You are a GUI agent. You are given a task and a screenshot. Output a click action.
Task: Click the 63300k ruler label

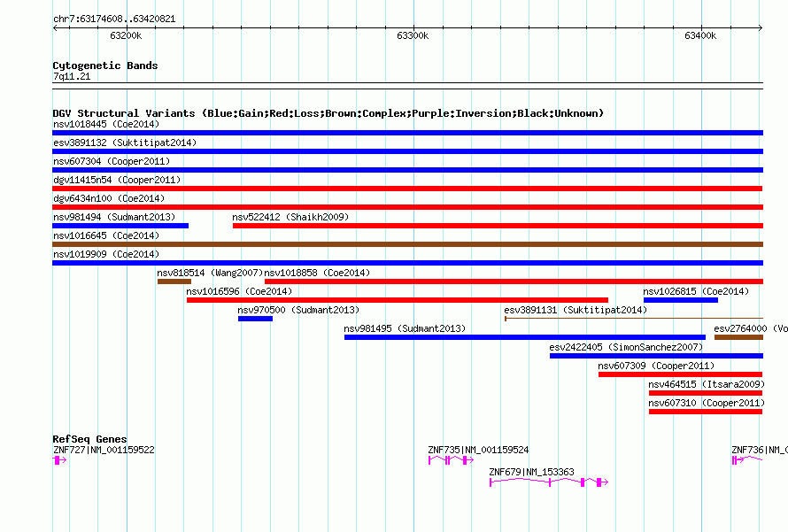click(413, 35)
